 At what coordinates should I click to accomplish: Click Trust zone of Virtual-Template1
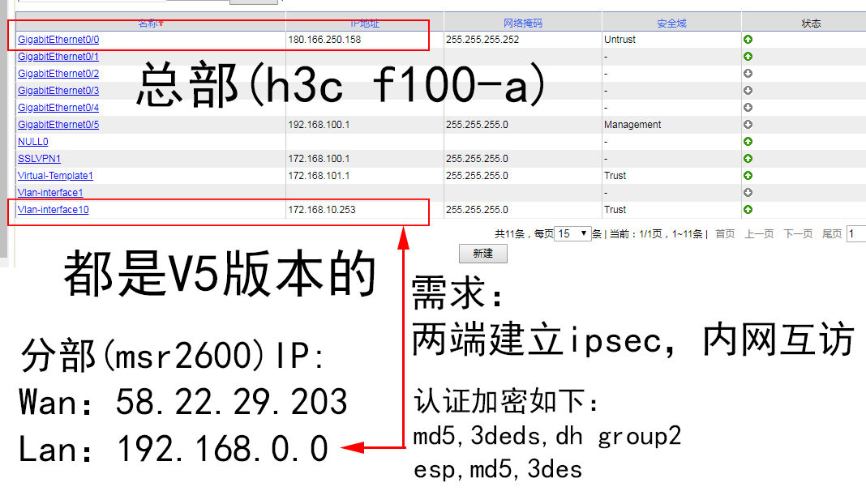[615, 176]
